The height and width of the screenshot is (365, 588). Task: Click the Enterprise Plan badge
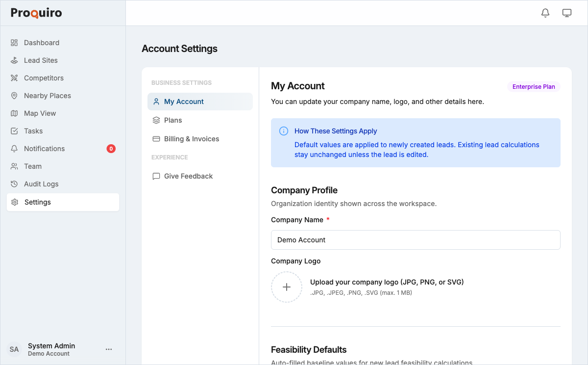[534, 86]
